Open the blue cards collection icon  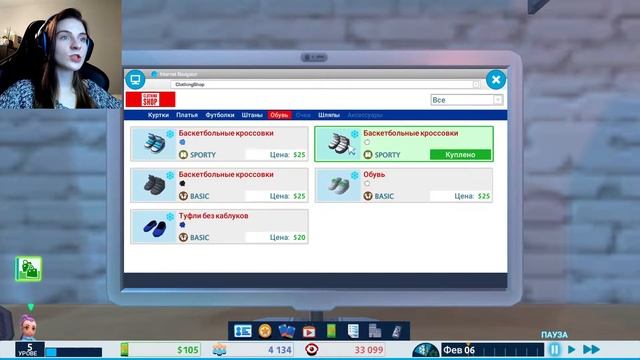coord(287,331)
